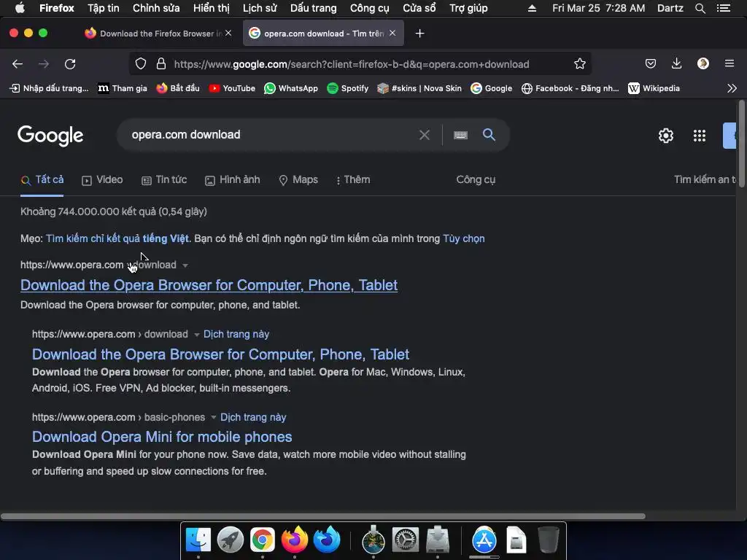This screenshot has width=747, height=560.
Task: Open YouTube bookmark in bookmarks bar
Action: coord(232,88)
